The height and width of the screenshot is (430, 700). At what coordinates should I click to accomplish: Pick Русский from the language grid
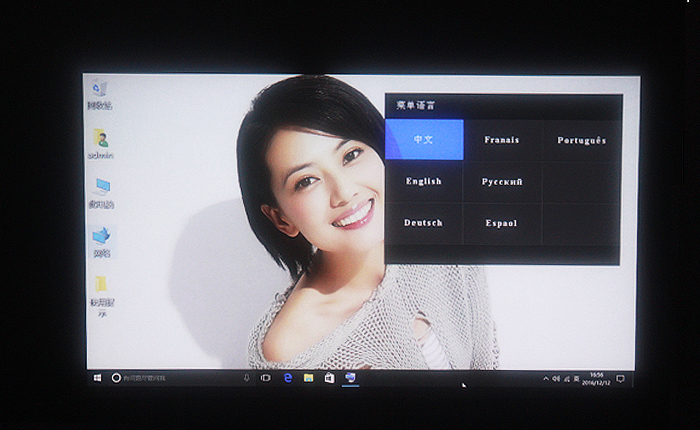(502, 182)
